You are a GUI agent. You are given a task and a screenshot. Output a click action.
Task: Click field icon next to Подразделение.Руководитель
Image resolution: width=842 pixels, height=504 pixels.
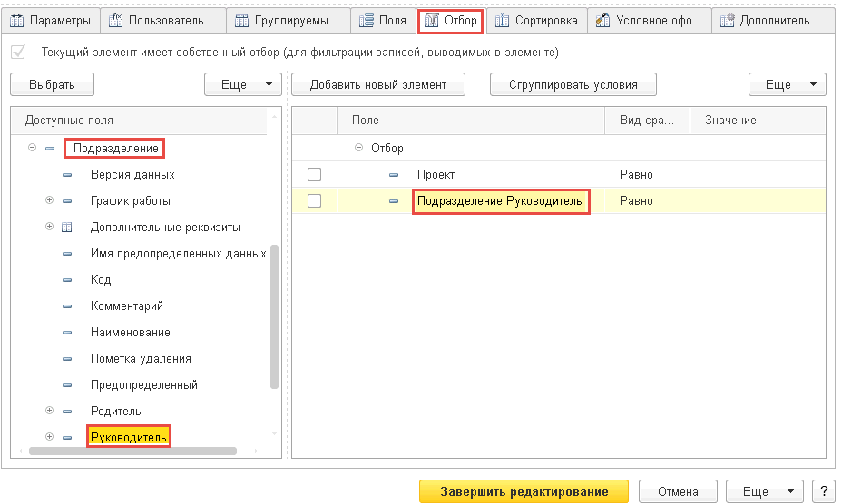pos(394,200)
